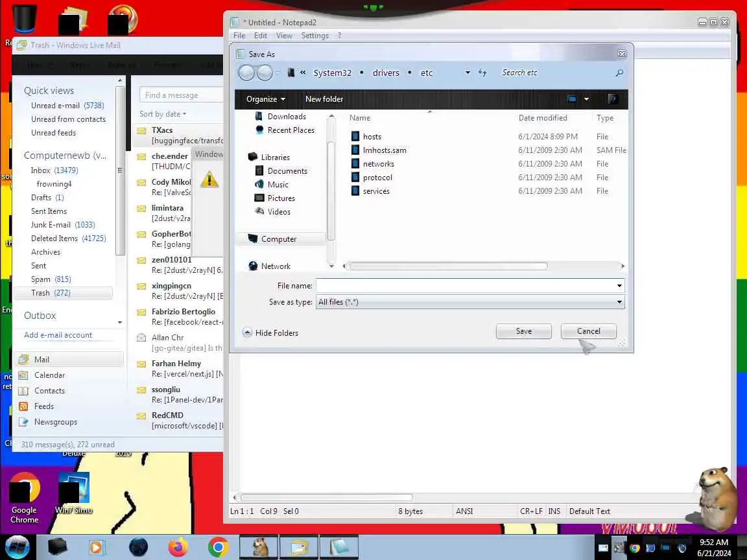Click the System32 breadcrumb segment
Image resolution: width=747 pixels, height=560 pixels.
click(x=332, y=73)
